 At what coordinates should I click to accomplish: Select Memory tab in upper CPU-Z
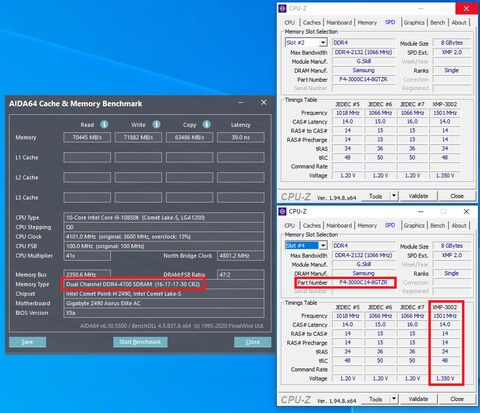click(x=367, y=22)
